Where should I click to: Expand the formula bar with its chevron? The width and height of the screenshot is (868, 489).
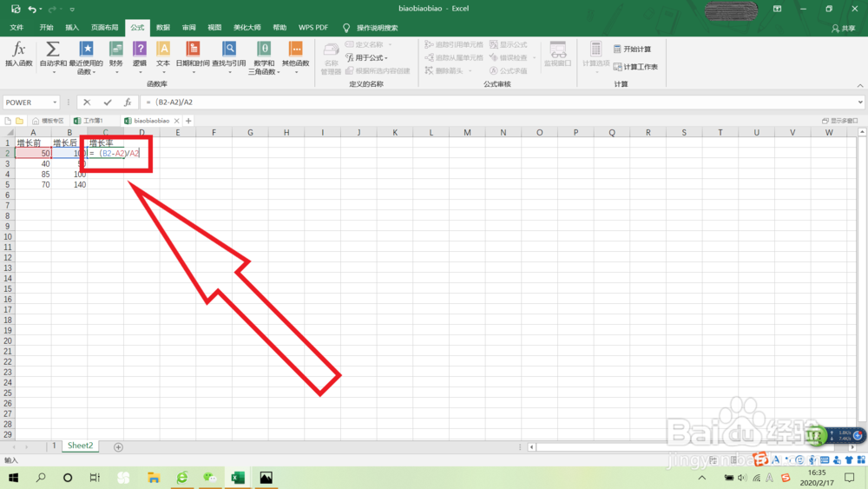click(860, 102)
